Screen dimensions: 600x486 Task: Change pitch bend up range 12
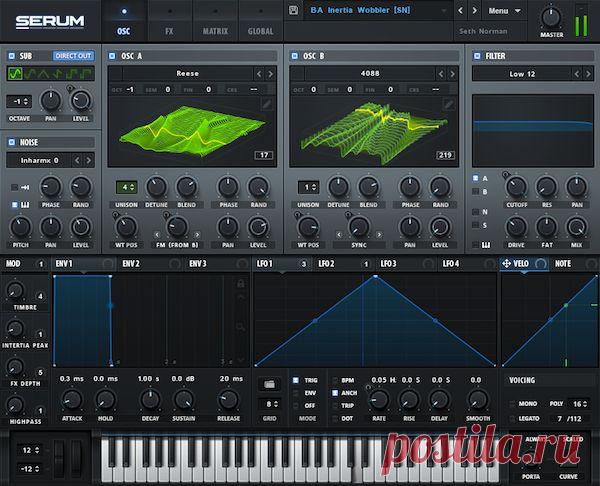point(29,450)
